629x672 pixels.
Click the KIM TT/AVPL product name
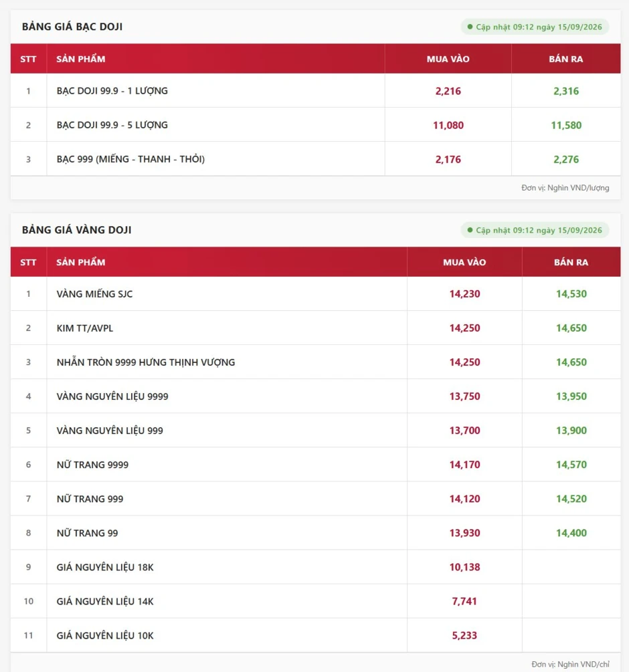(85, 328)
